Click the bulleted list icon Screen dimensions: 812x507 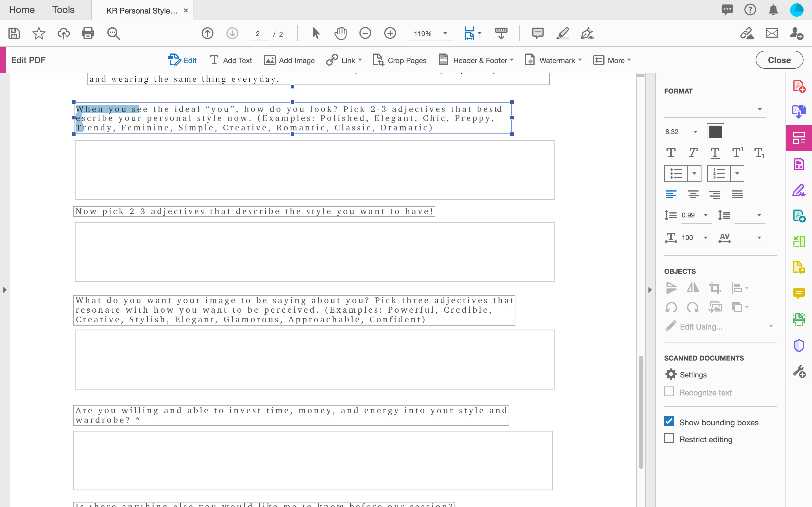(676, 173)
